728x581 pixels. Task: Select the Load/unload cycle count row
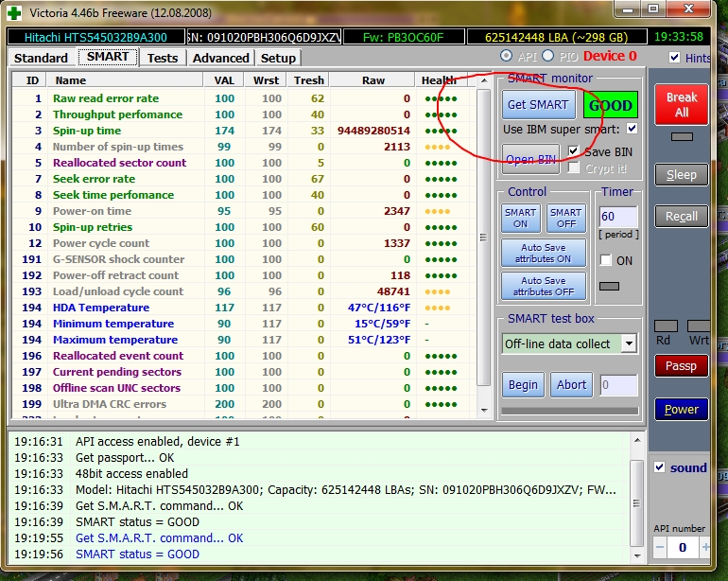243,291
